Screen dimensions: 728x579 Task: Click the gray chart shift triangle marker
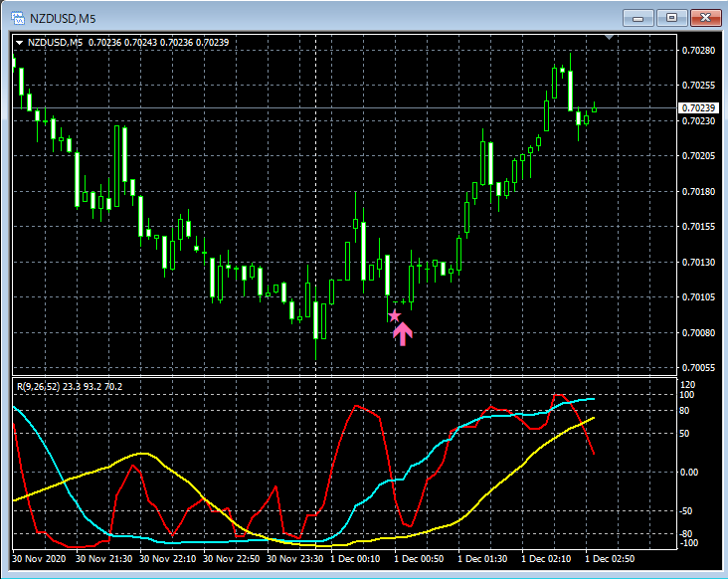coord(611,38)
